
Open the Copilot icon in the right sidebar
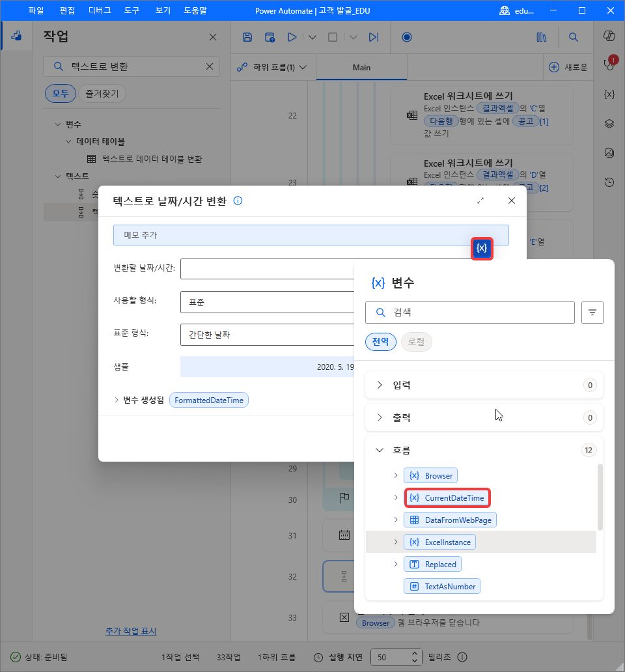click(609, 36)
